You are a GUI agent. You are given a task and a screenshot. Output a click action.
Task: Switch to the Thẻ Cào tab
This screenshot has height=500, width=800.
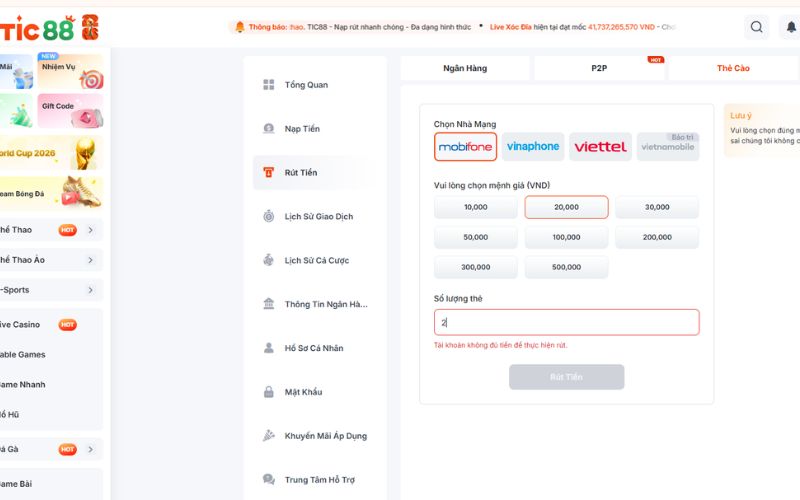(733, 68)
